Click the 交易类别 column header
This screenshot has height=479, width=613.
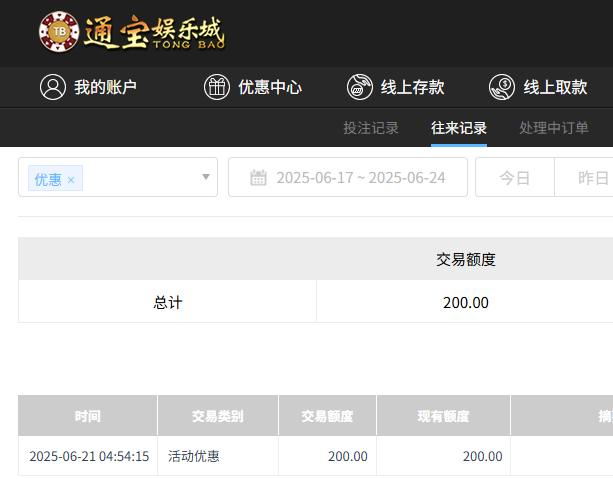tap(218, 416)
